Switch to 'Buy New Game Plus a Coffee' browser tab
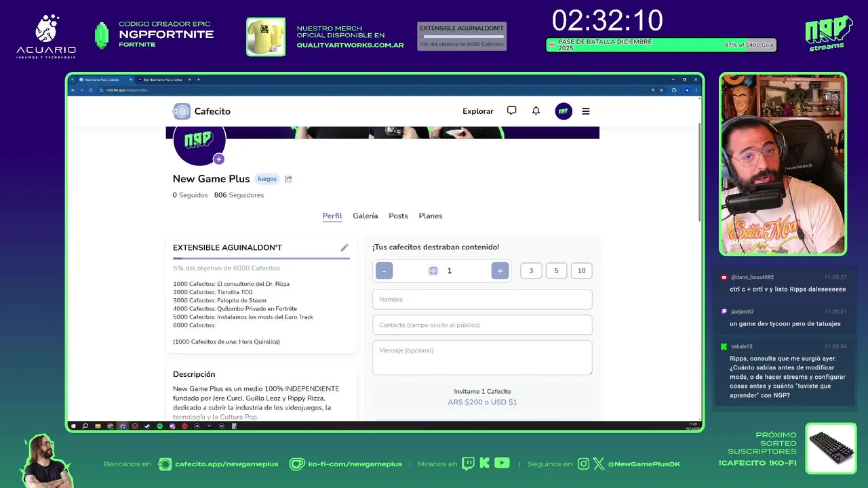This screenshot has width=868, height=488. click(x=163, y=79)
